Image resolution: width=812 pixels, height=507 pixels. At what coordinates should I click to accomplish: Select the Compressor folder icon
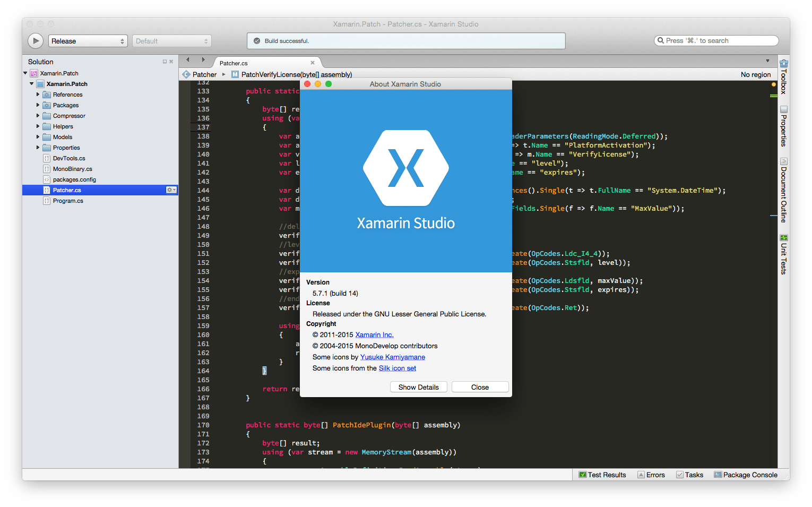coord(47,116)
